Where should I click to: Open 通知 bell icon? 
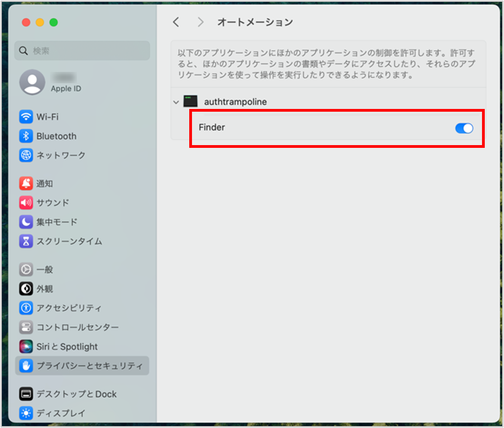pyautogui.click(x=26, y=184)
